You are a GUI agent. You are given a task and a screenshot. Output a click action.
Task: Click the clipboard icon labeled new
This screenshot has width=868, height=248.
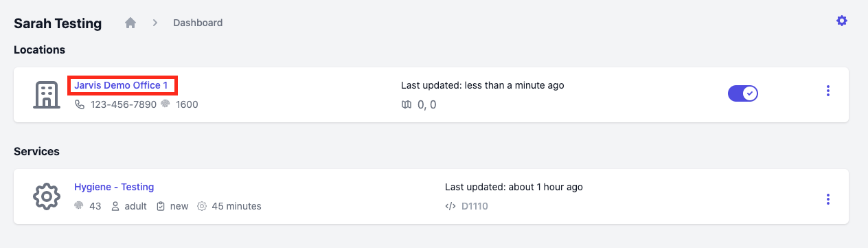point(161,206)
